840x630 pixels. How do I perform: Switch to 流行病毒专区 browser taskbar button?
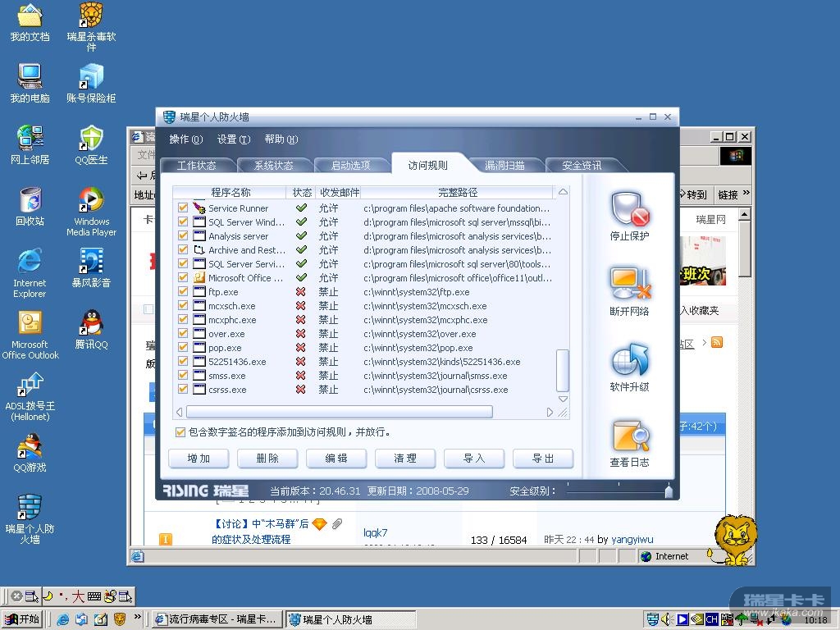217,619
